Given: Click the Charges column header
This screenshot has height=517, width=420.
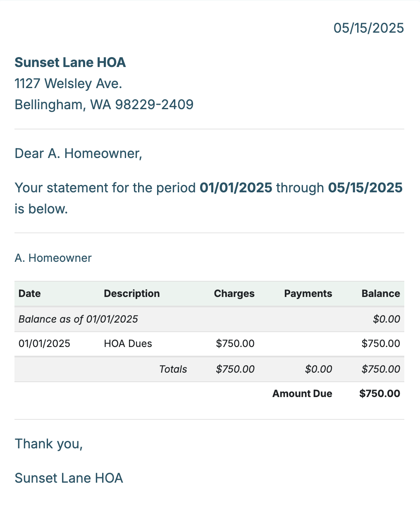Looking at the screenshot, I should coord(234,294).
